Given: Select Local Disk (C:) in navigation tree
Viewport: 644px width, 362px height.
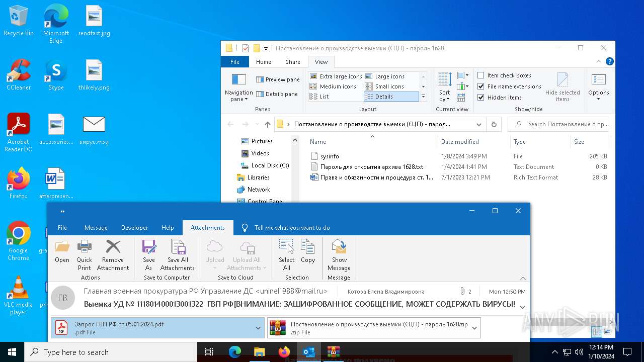Looking at the screenshot, I should click(x=265, y=165).
